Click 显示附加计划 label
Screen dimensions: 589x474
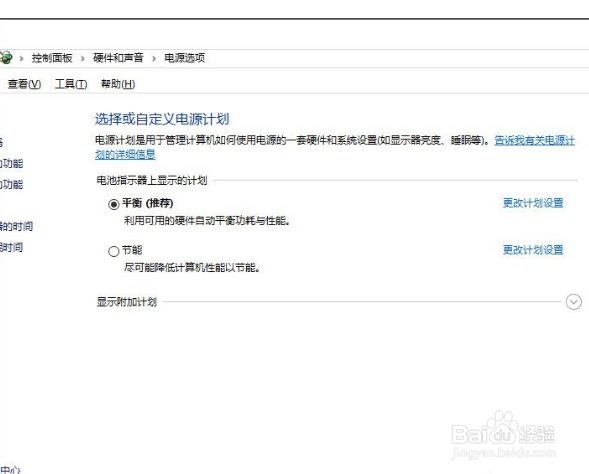[127, 302]
